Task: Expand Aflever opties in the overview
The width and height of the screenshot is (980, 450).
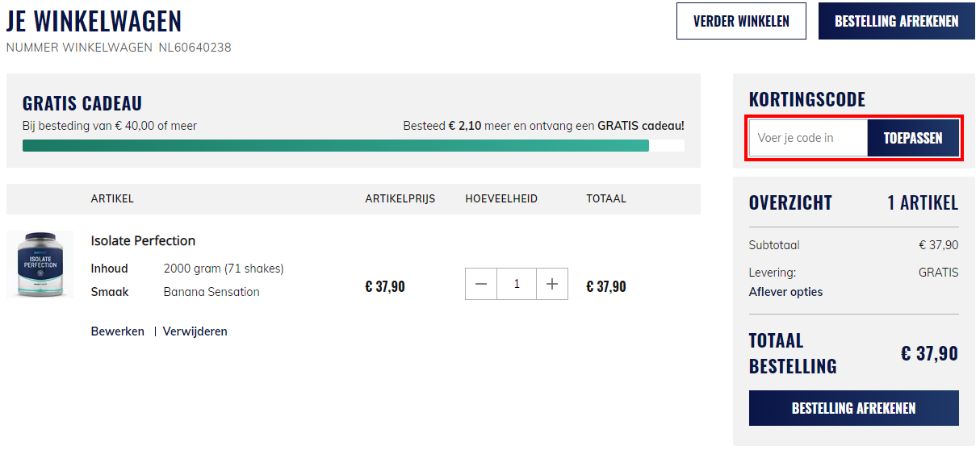Action: pos(785,292)
